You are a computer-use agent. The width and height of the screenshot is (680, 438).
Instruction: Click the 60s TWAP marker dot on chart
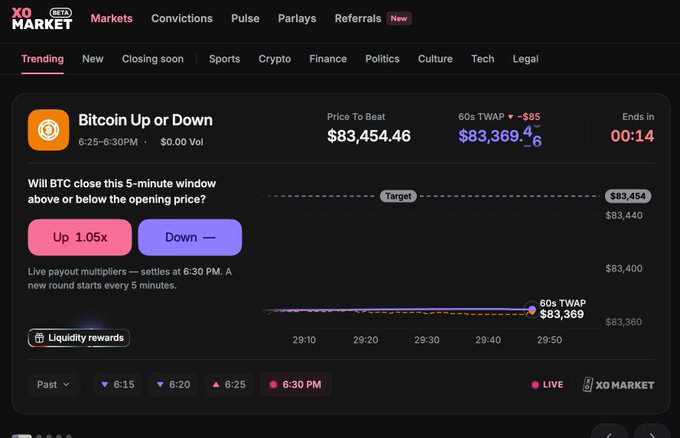532,310
